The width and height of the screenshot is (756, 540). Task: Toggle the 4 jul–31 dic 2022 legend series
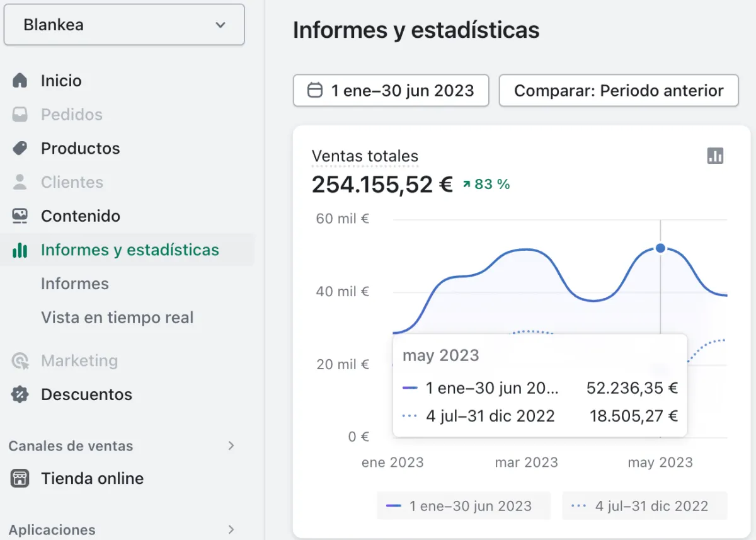pyautogui.click(x=644, y=506)
